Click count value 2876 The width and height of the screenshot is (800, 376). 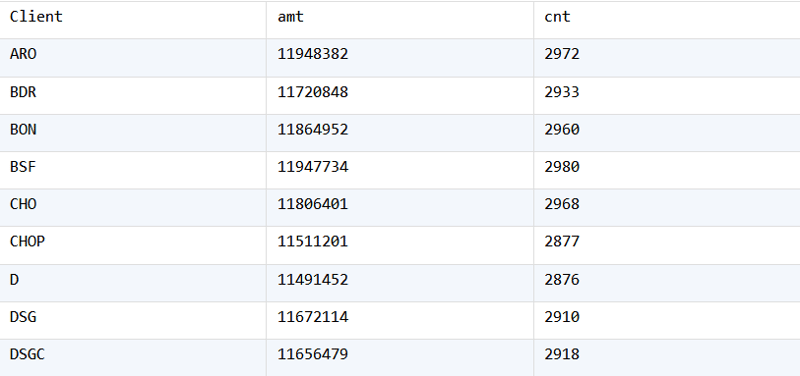[562, 280]
